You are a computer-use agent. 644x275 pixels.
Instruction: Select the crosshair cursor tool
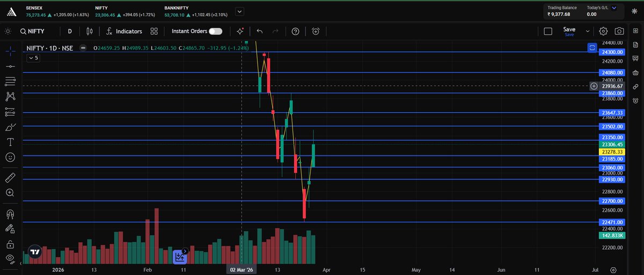(x=10, y=52)
